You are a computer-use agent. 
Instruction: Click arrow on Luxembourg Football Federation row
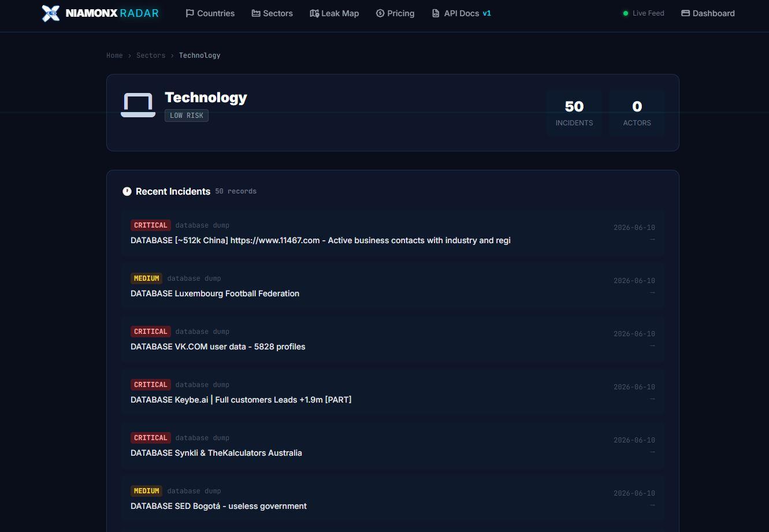[x=652, y=292]
